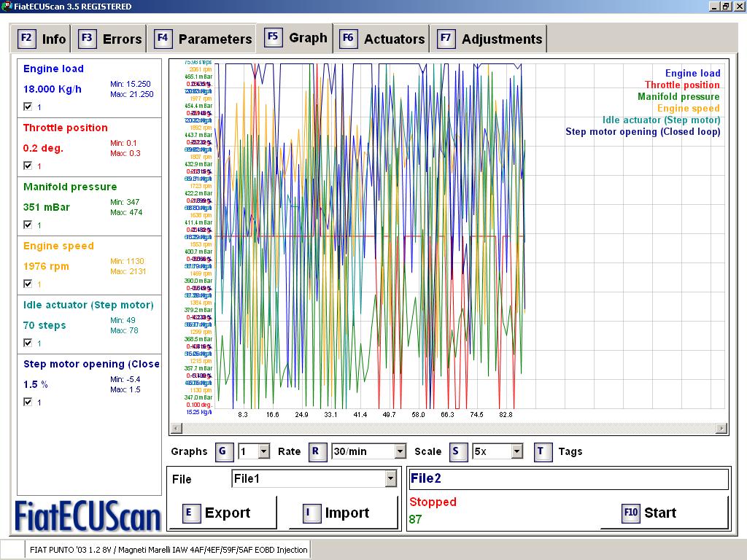Click the Engine speed legend label
Viewport: 747px width, 560px height.
coord(689,108)
